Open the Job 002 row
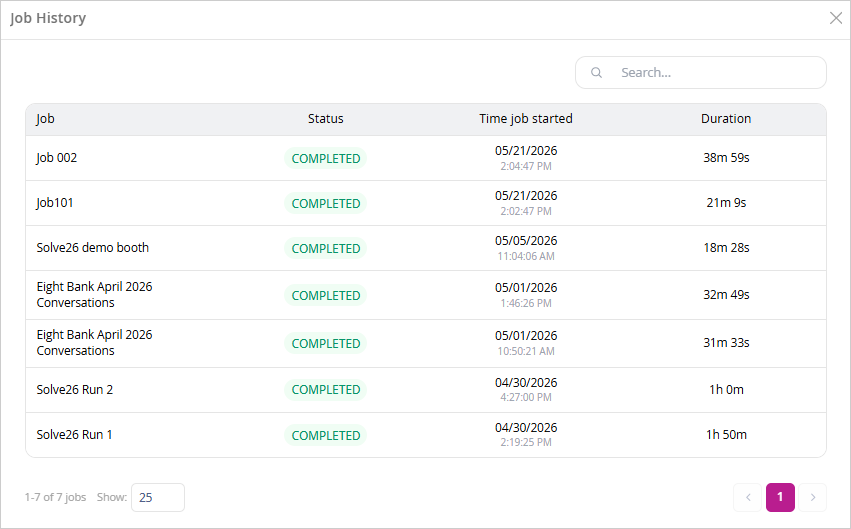 click(x=426, y=158)
